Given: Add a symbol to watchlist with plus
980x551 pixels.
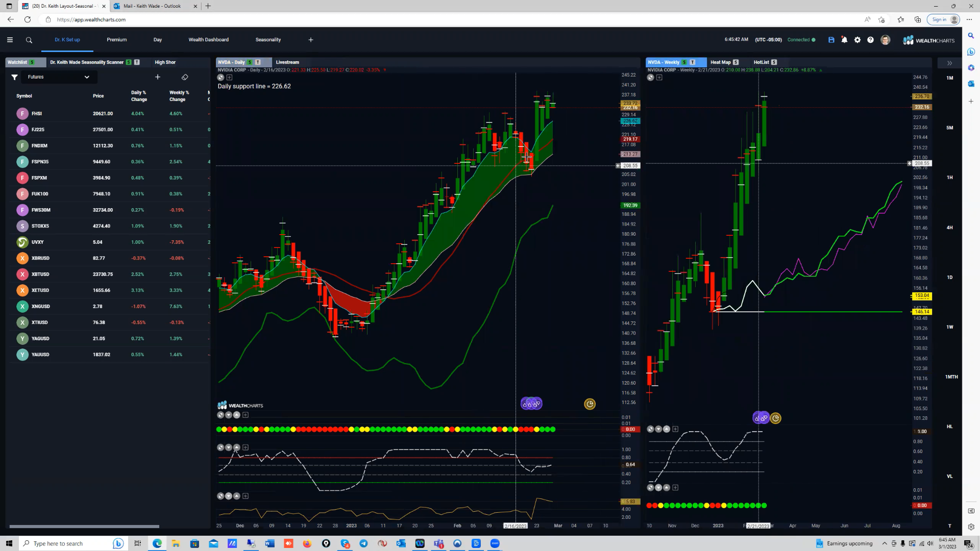Looking at the screenshot, I should (158, 77).
